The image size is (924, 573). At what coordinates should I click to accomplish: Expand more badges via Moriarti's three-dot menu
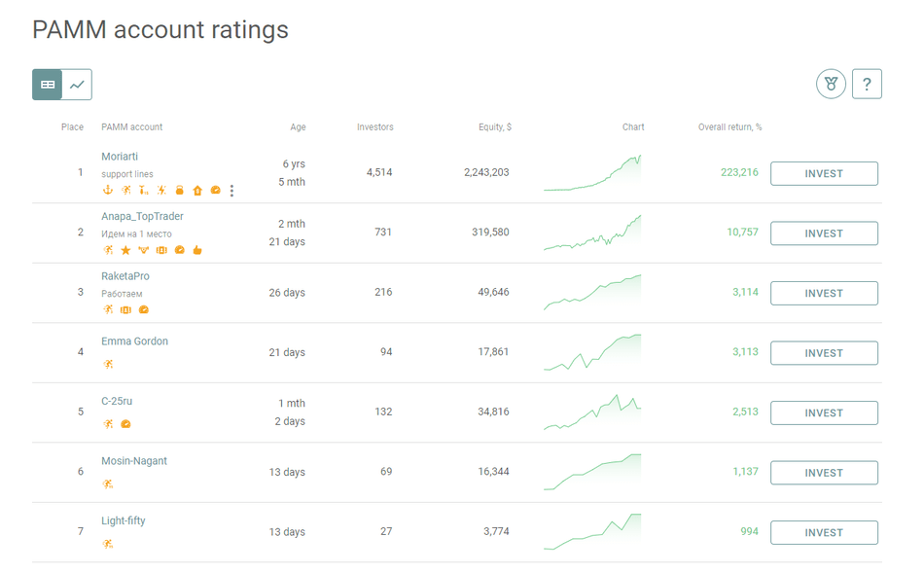click(231, 191)
